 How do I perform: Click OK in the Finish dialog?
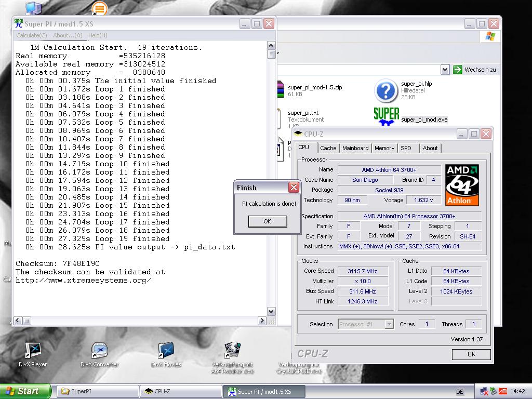(x=268, y=221)
